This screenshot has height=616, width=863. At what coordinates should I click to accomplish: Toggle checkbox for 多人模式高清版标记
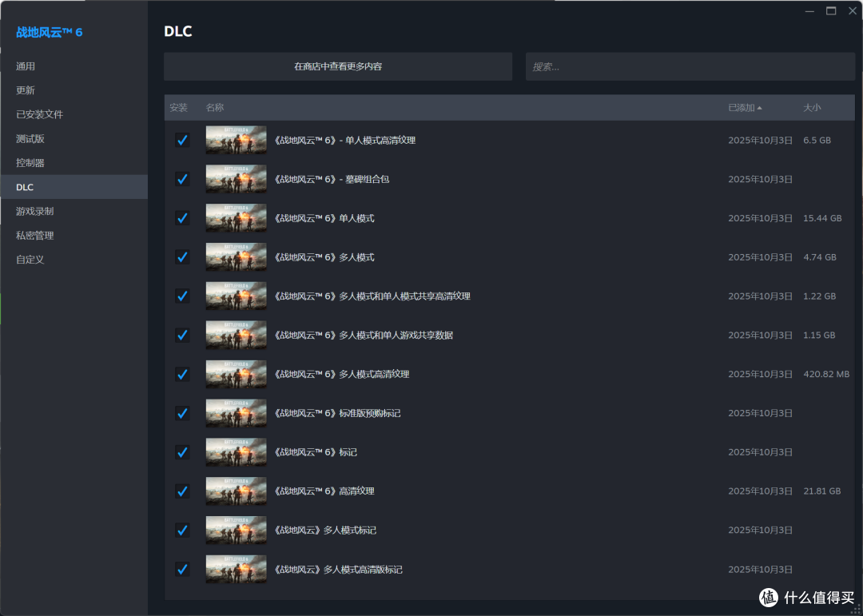(x=182, y=569)
